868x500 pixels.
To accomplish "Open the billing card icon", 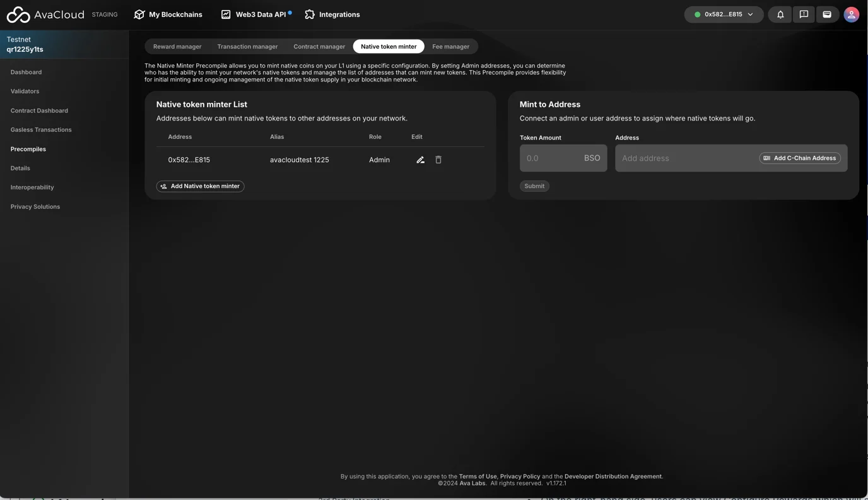I will (827, 15).
